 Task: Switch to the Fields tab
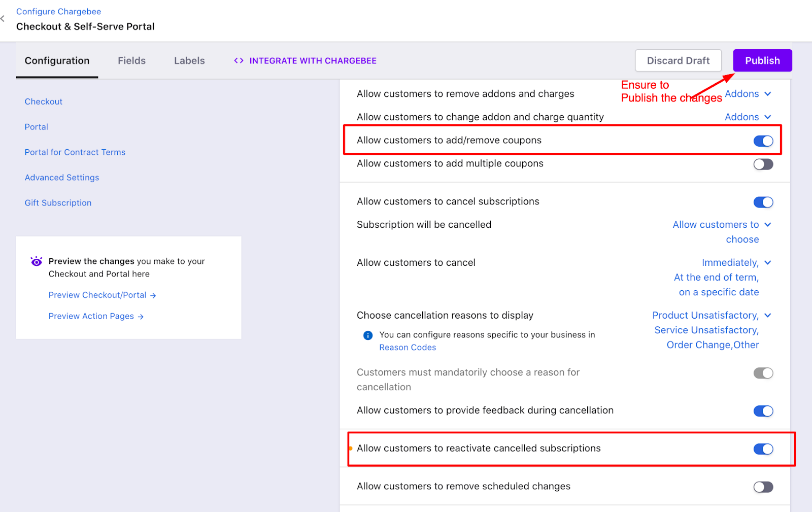[131, 60]
